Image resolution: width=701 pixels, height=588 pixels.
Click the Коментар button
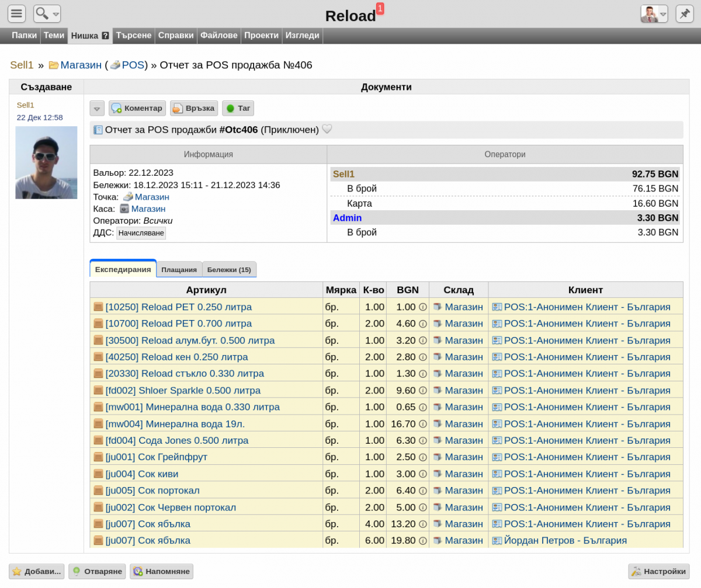(137, 108)
